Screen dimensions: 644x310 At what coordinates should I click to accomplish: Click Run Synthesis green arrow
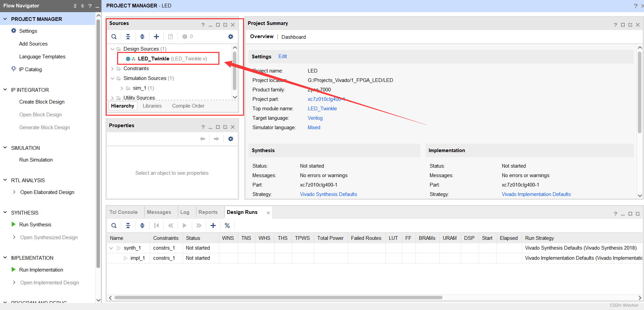point(14,224)
